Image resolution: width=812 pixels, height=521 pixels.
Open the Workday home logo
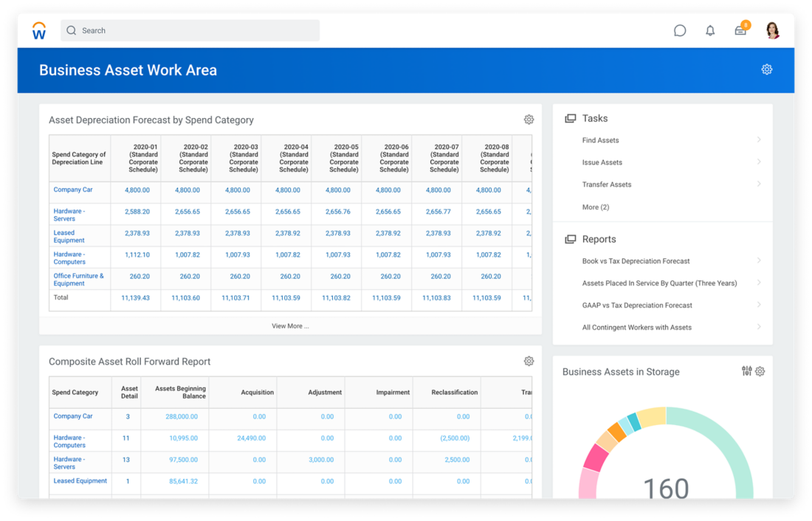click(x=38, y=30)
